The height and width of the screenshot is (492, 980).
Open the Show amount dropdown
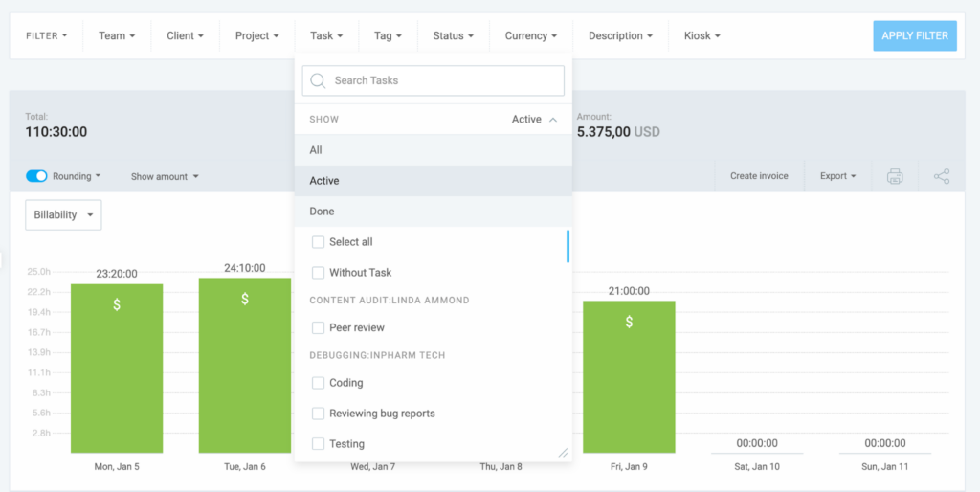tap(165, 176)
